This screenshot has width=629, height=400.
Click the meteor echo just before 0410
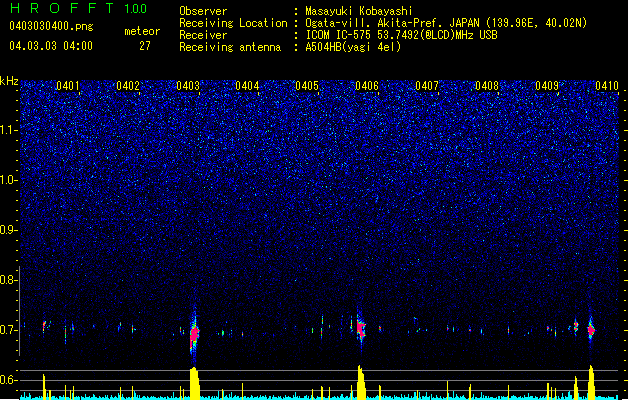tap(591, 329)
